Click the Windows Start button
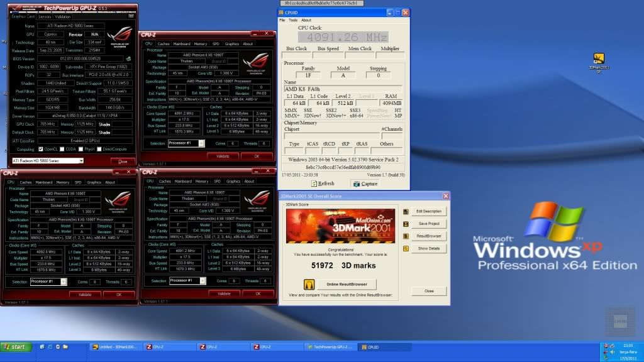Viewport: 644px width, 362px height. point(15,347)
